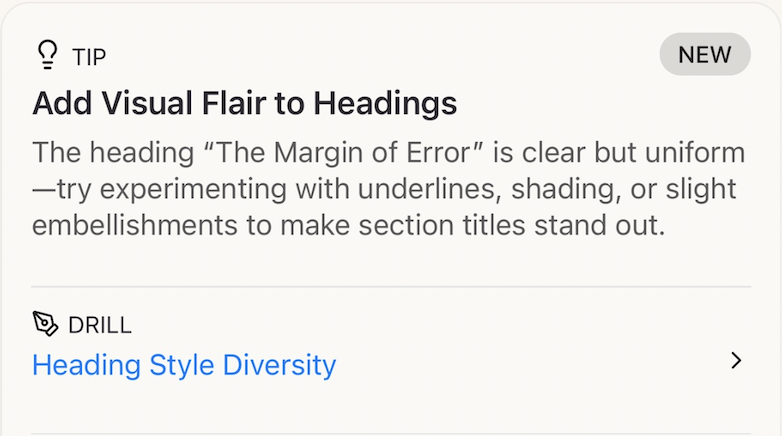Viewport: 782px width, 436px height.
Task: Click the DRILL label text
Action: coord(100,325)
